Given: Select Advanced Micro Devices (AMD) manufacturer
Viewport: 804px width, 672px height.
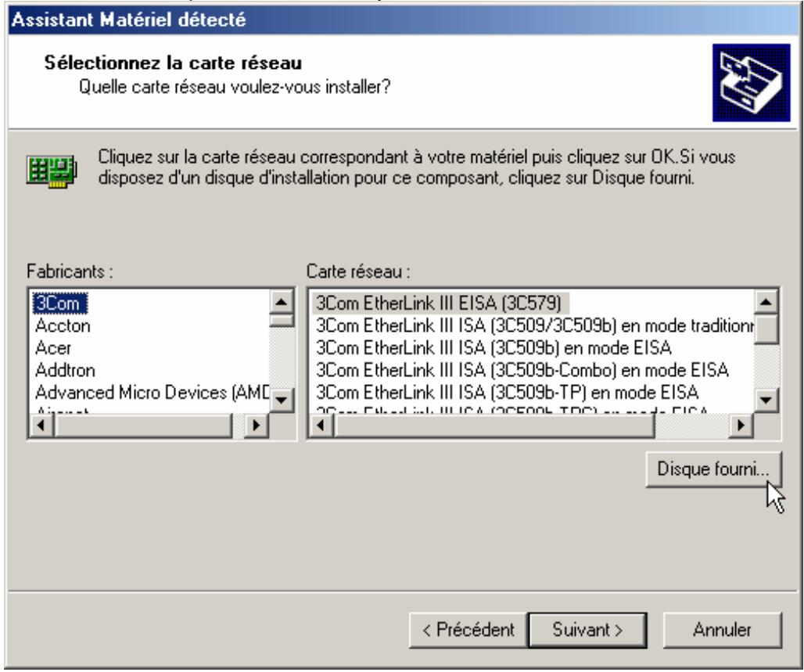Looking at the screenshot, I should click(x=152, y=393).
